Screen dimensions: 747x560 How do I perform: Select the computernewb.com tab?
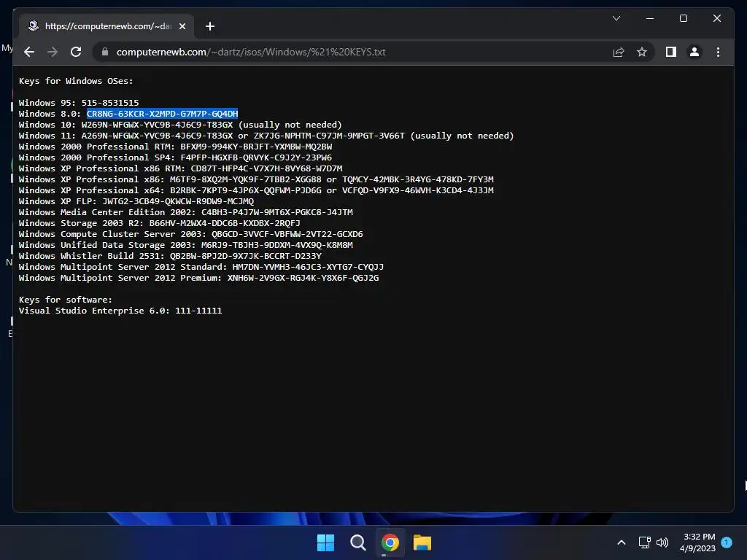(107, 26)
